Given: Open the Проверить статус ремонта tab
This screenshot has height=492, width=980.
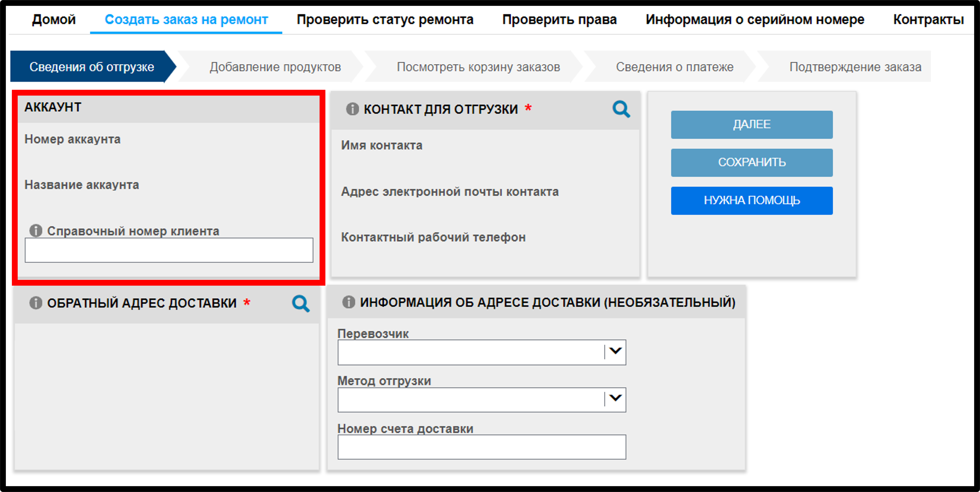Looking at the screenshot, I should pos(385,19).
